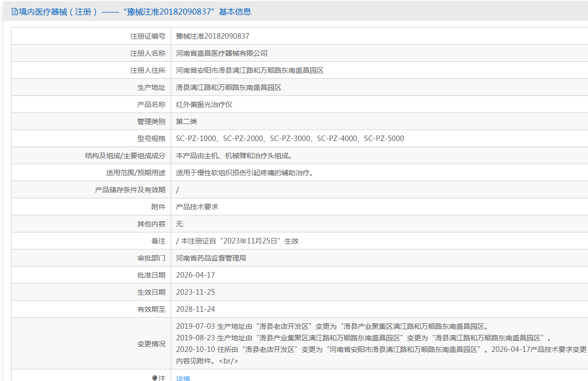Select the model list starting SC-PZ-1000
The image size is (588, 381).
tap(290, 139)
